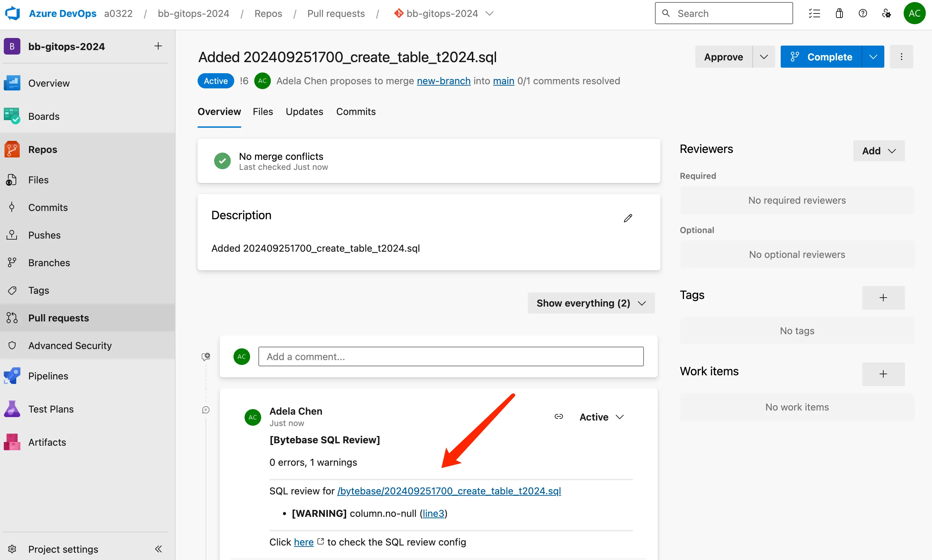
Task: Switch to the Updates tab
Action: (304, 112)
